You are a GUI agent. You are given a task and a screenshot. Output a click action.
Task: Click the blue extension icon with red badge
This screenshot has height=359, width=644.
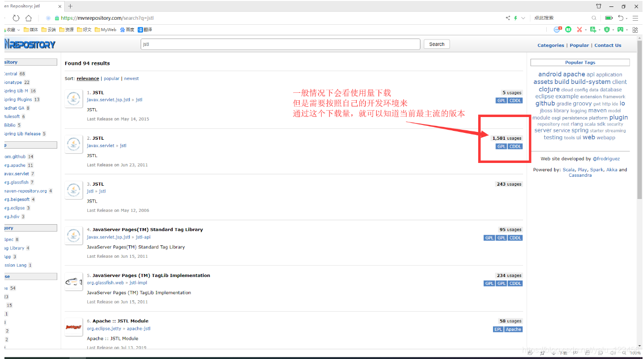click(x=557, y=30)
